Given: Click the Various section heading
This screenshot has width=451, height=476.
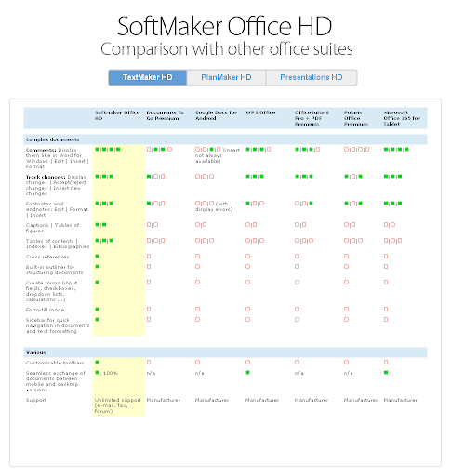Looking at the screenshot, I should pos(35,352).
